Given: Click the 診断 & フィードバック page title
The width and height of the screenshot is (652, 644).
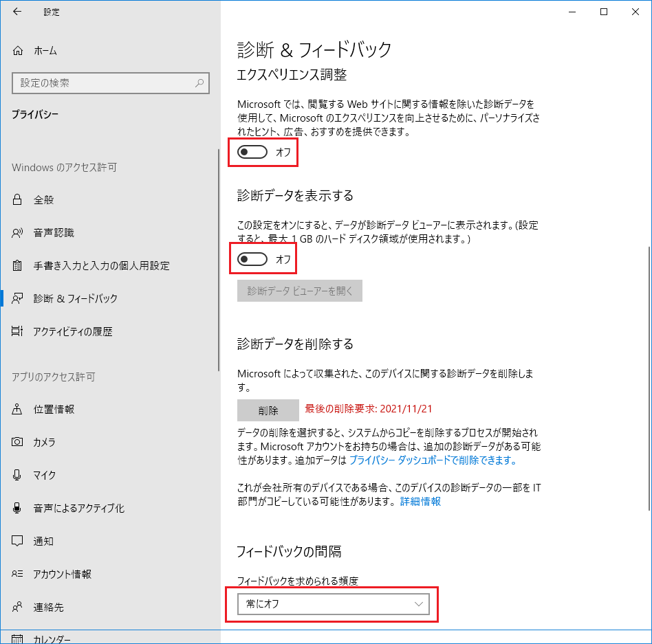Looking at the screenshot, I should [x=314, y=50].
